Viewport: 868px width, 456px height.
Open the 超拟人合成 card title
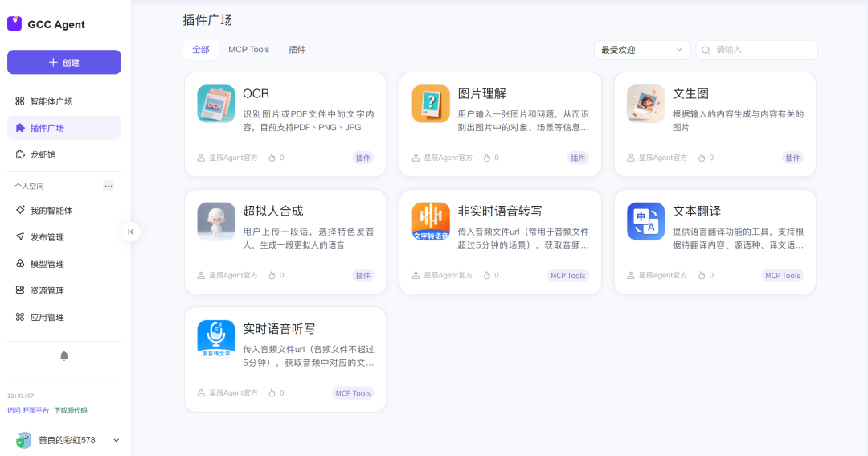click(x=273, y=211)
